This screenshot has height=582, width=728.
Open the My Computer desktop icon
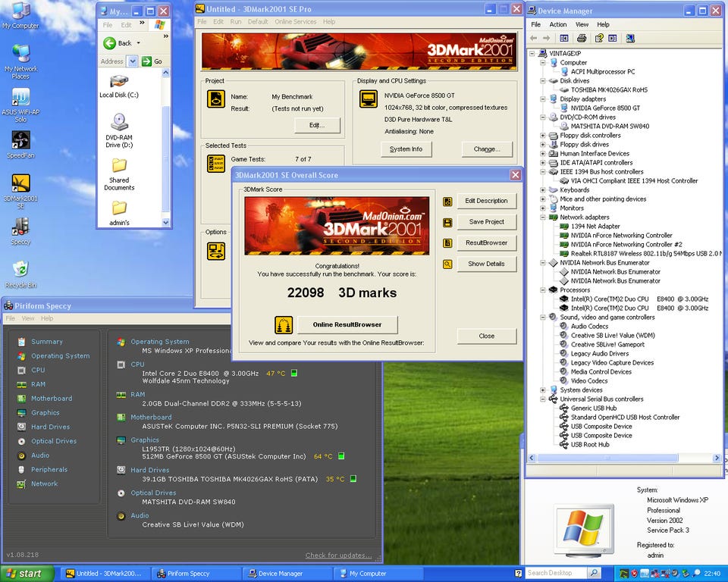pos(20,15)
